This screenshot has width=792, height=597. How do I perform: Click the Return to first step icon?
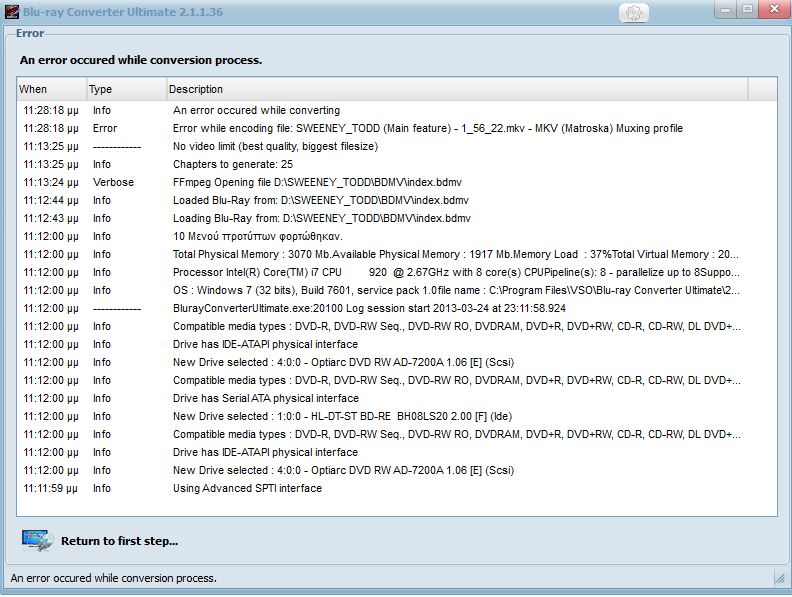[x=37, y=540]
